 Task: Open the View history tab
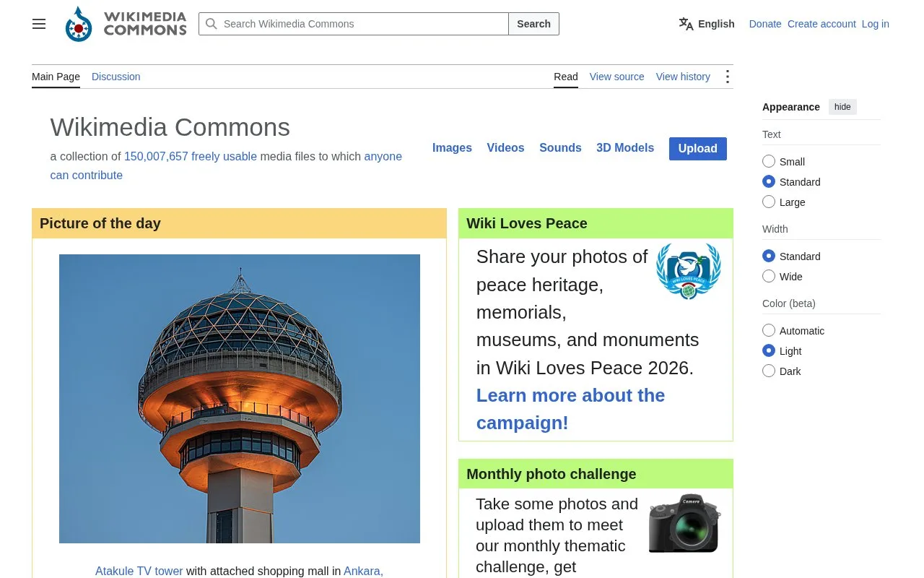tap(683, 77)
